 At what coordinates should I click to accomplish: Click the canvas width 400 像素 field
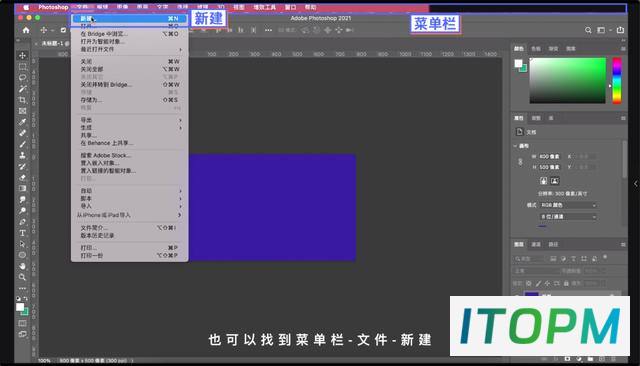[x=549, y=157]
